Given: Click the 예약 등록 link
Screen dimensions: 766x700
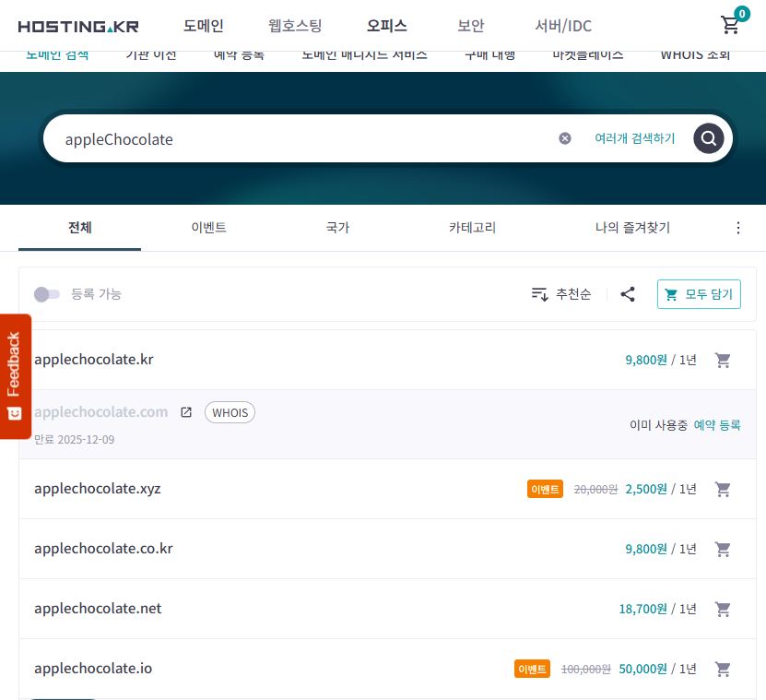Looking at the screenshot, I should pyautogui.click(x=717, y=425).
